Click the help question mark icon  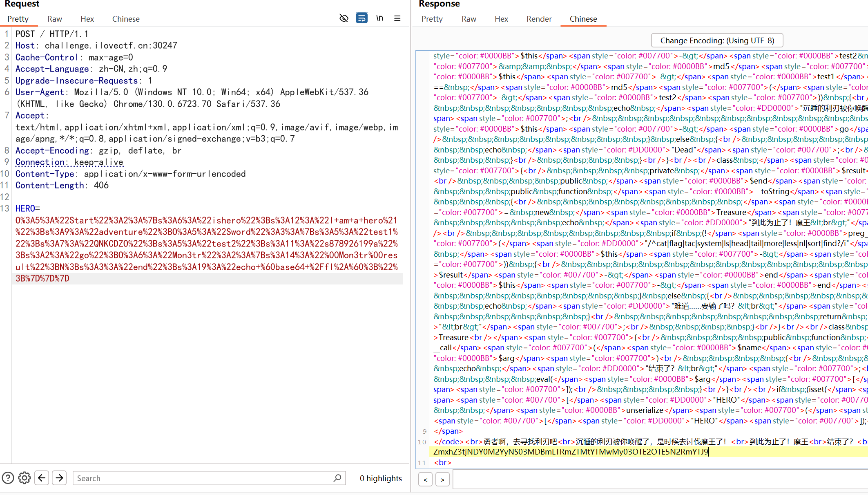point(8,478)
